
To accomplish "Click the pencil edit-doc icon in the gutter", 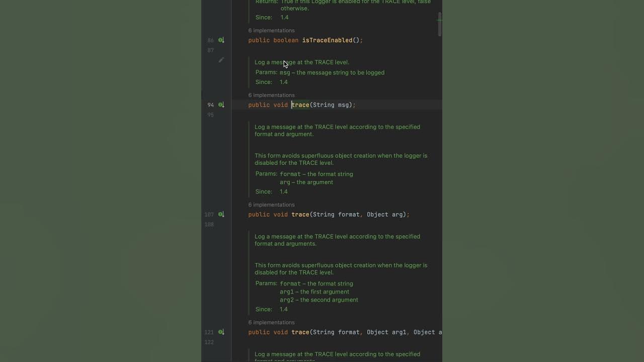I will coord(221,60).
